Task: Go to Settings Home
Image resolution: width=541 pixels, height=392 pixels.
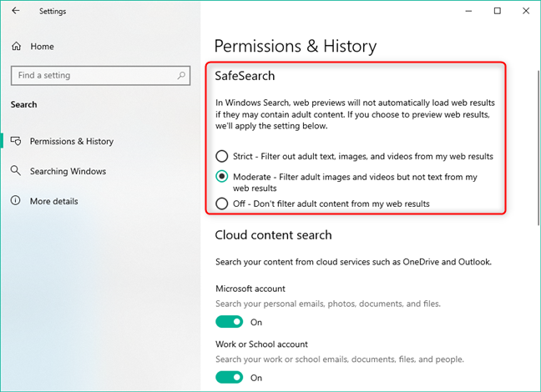Action: [x=42, y=46]
